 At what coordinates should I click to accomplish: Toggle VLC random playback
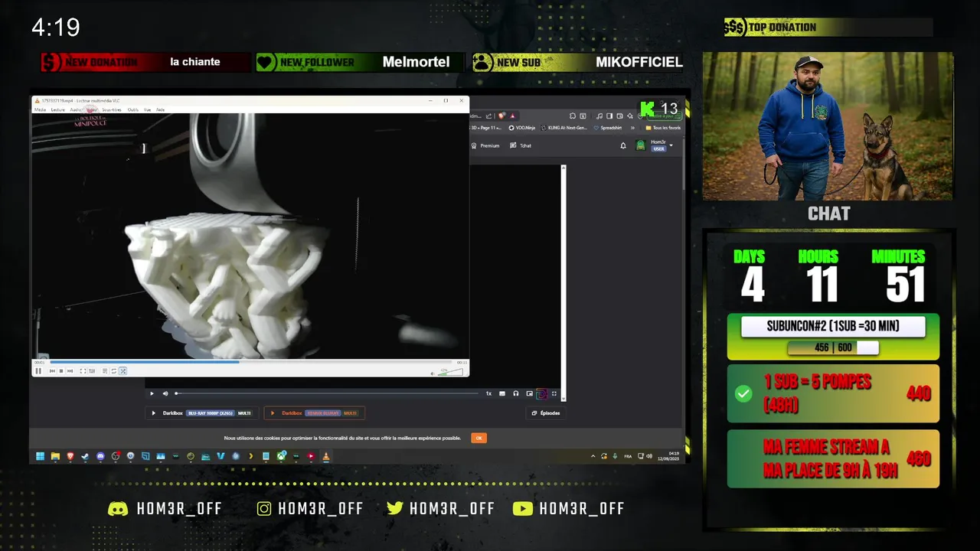tap(122, 371)
